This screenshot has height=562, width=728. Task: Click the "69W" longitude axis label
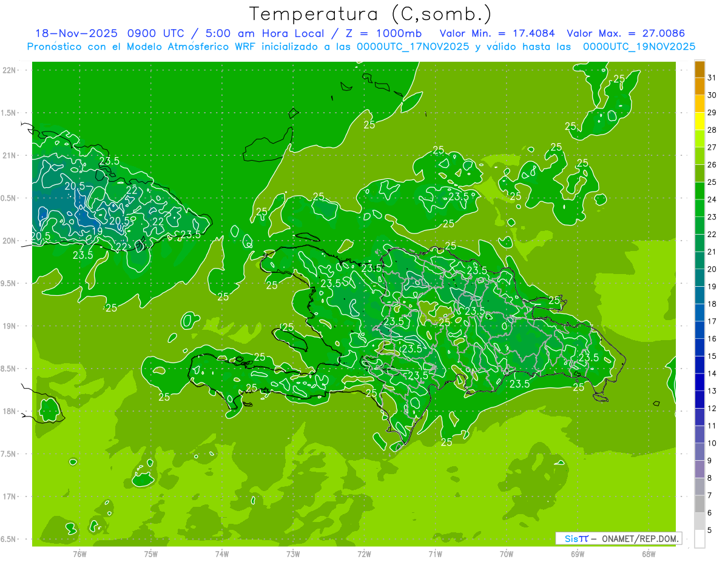coord(578,554)
